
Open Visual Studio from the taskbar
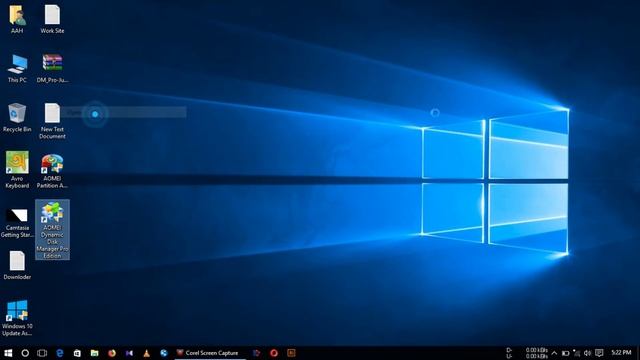pyautogui.click(x=129, y=353)
